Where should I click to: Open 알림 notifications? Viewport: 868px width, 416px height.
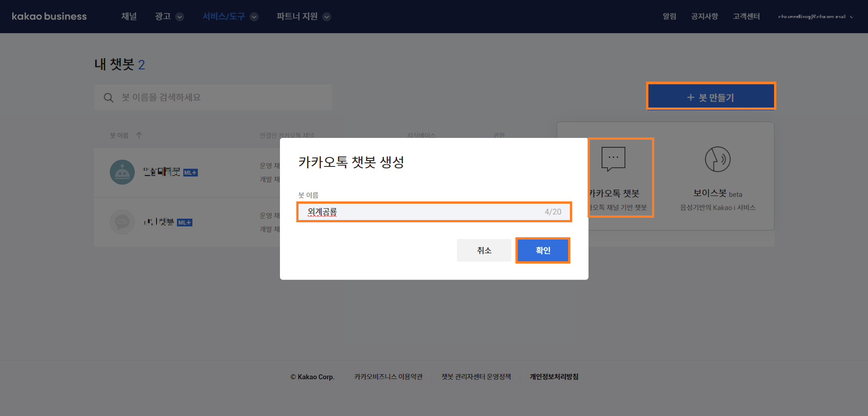click(x=669, y=16)
